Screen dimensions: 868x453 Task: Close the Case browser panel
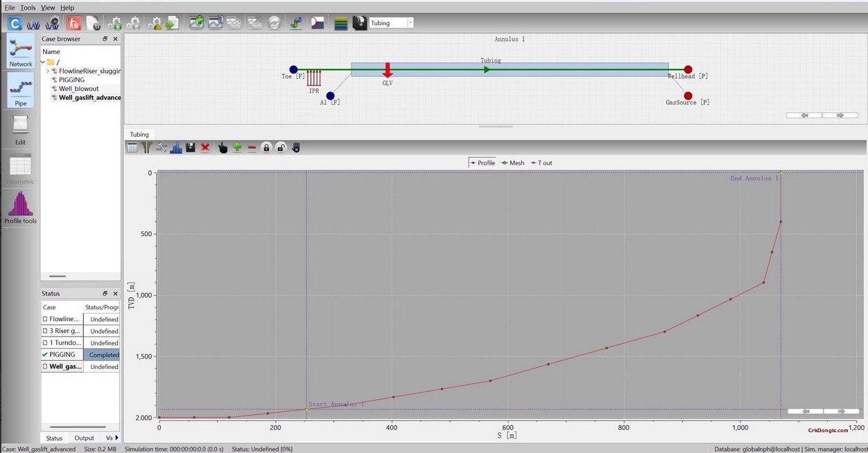(x=116, y=39)
